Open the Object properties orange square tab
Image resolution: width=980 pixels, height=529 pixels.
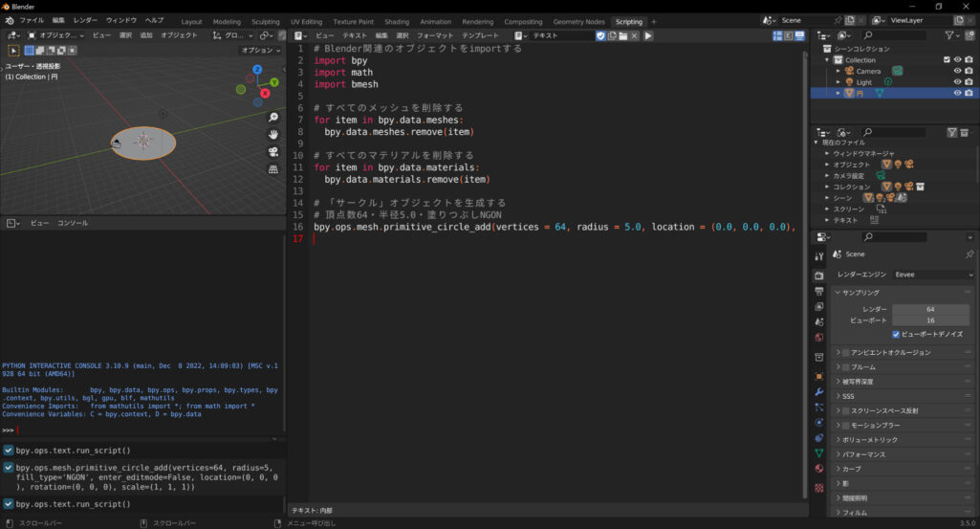(x=818, y=377)
